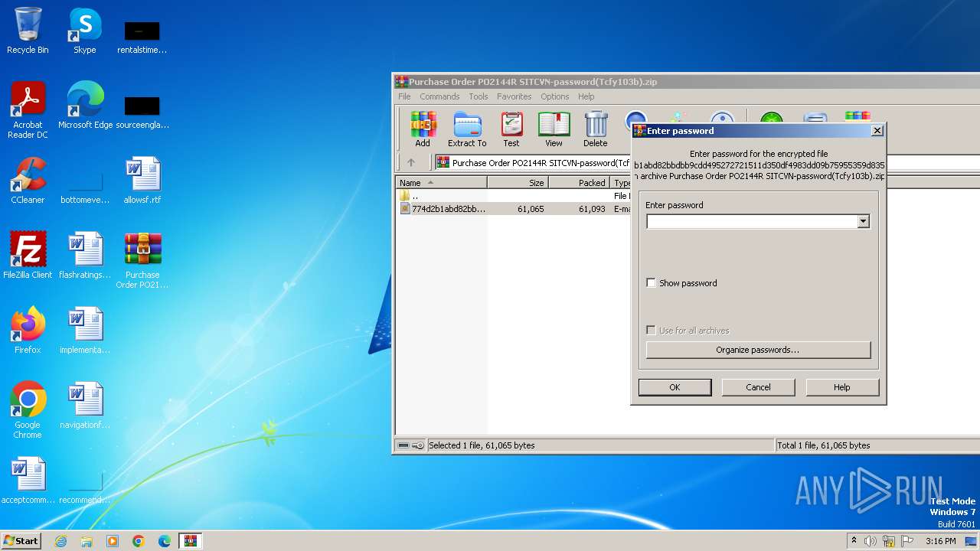Select the allowsf.rtf desktop file
The height and width of the screenshot is (551, 980).
142,181
